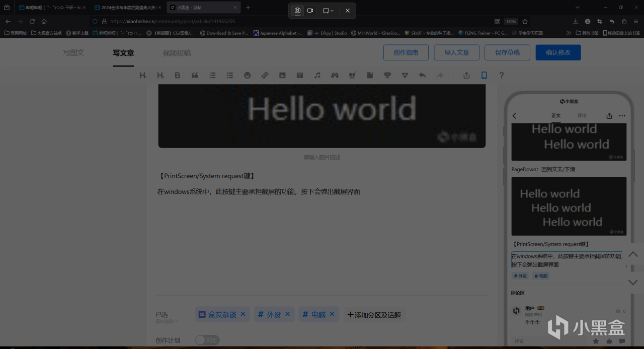The width and height of the screenshot is (644, 349).
Task: Click the book icon in editor toolbar
Action: pyautogui.click(x=370, y=76)
